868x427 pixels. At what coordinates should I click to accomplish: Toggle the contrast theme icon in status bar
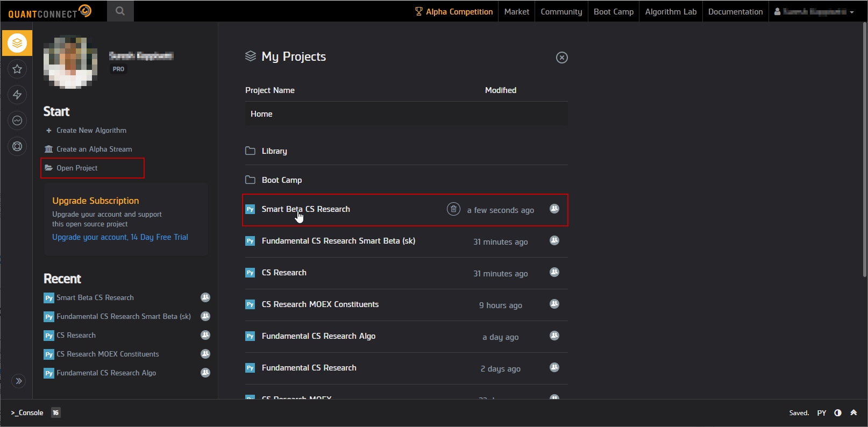click(838, 413)
